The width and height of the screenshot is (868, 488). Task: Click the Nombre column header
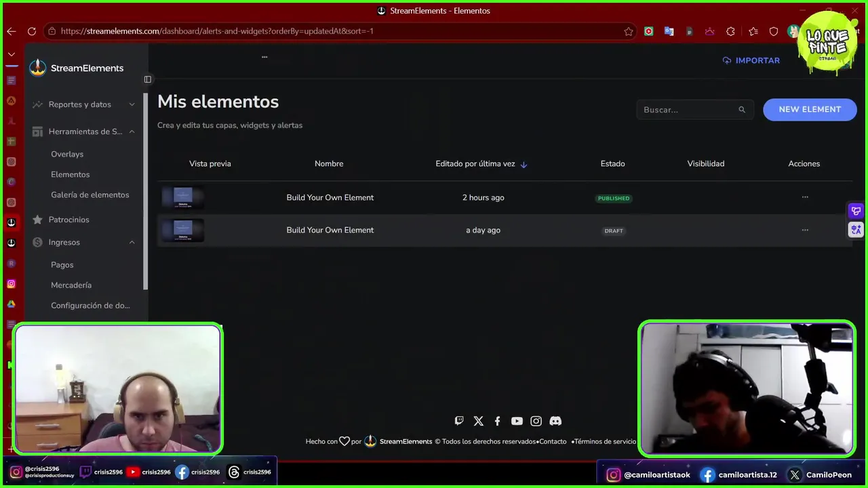click(329, 164)
